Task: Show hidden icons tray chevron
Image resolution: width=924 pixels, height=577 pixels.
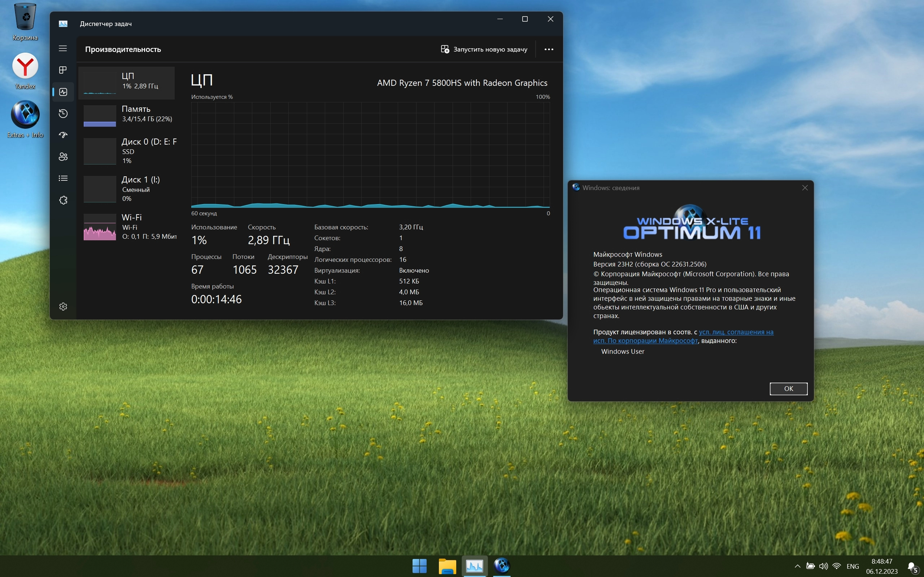Action: [x=797, y=566]
